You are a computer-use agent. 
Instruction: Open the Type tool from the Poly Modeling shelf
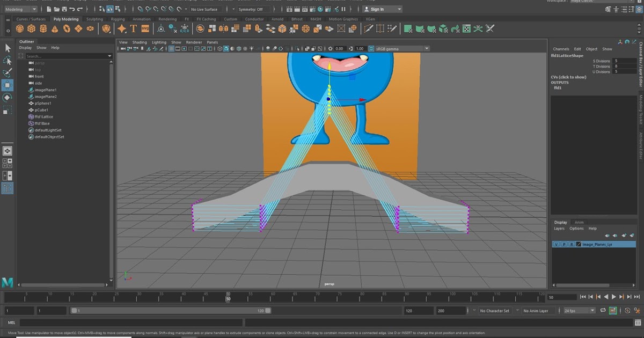(133, 28)
